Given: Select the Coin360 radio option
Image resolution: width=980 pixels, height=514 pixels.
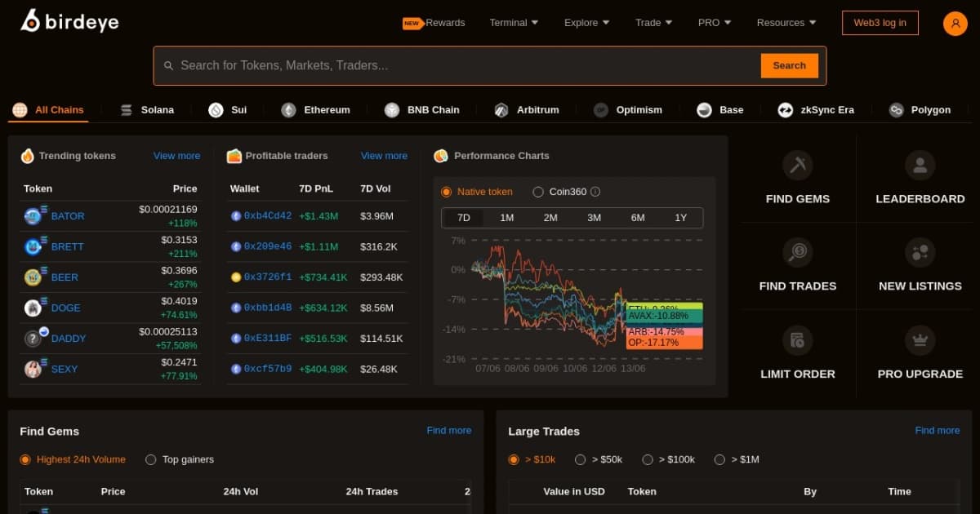Looking at the screenshot, I should pos(538,192).
